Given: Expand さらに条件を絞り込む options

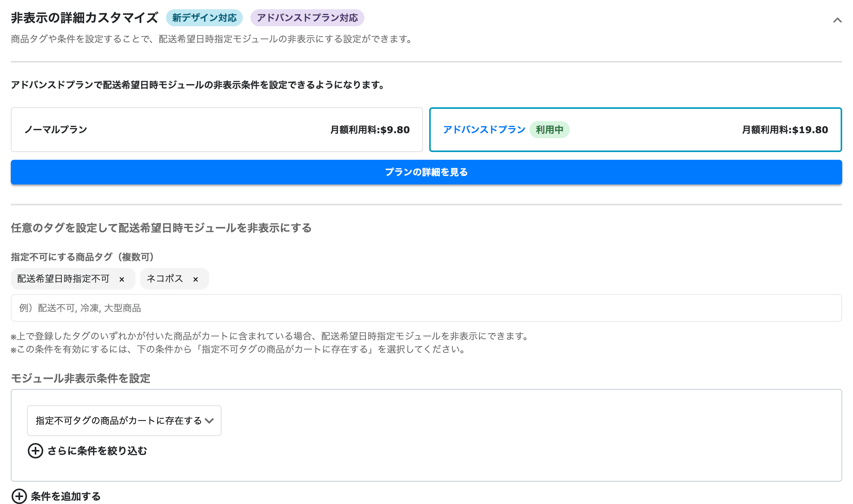Looking at the screenshot, I should click(x=96, y=451).
